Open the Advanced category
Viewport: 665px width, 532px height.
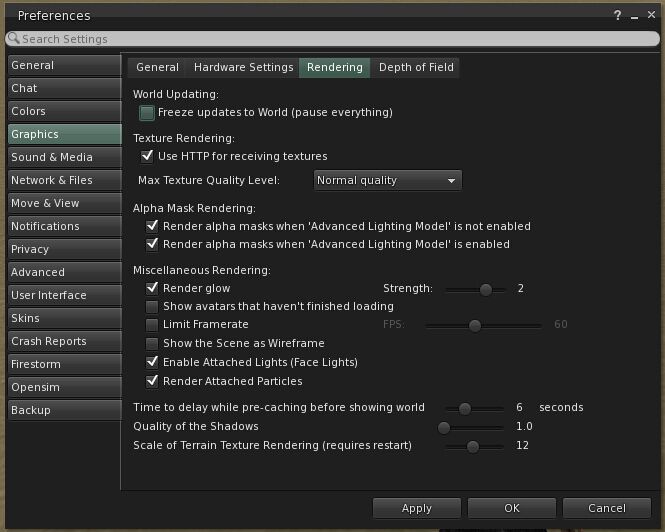[x=64, y=272]
